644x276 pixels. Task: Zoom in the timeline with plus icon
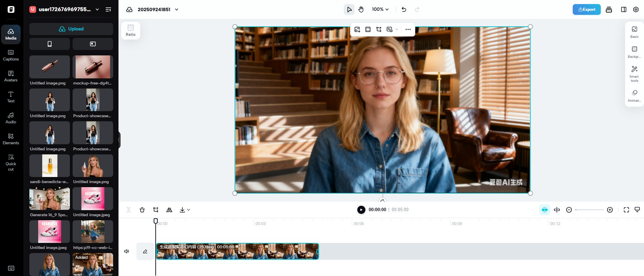pos(610,210)
